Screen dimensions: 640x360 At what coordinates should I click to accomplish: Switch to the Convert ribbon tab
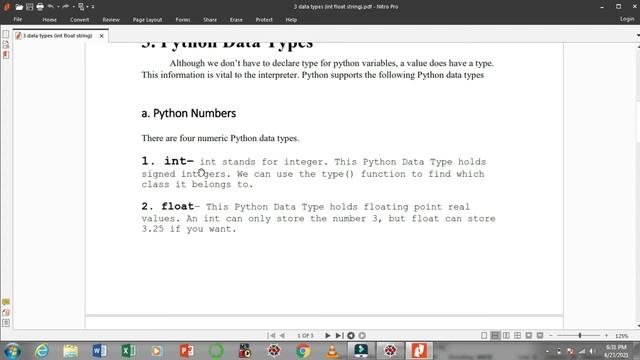point(79,20)
